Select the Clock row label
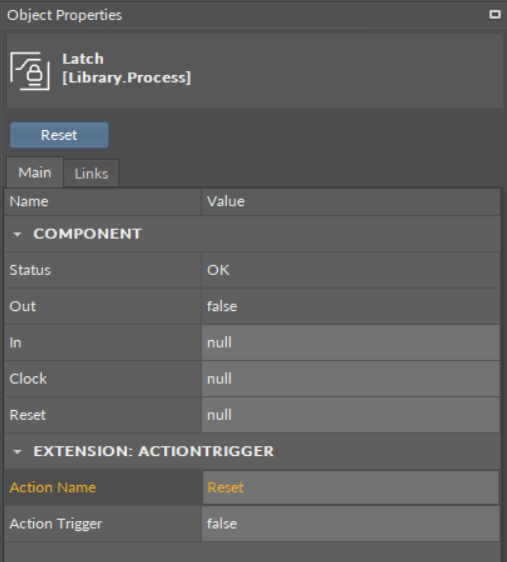 click(x=28, y=379)
